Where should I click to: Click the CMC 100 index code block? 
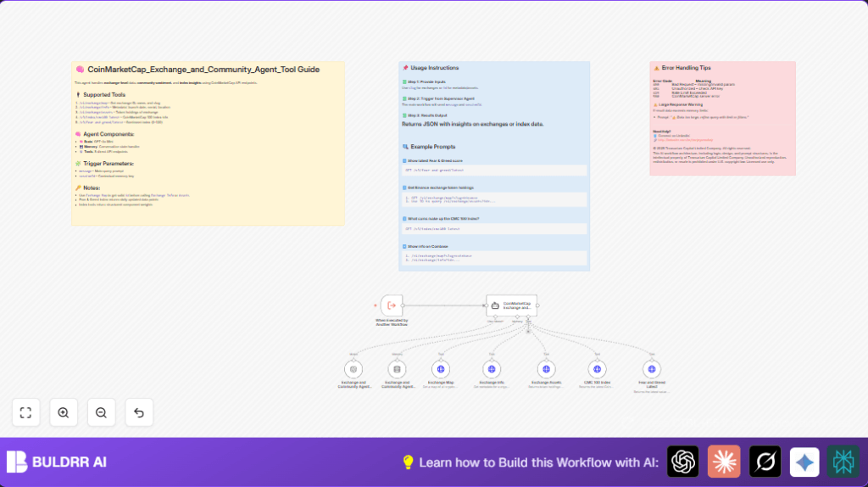pos(494,229)
